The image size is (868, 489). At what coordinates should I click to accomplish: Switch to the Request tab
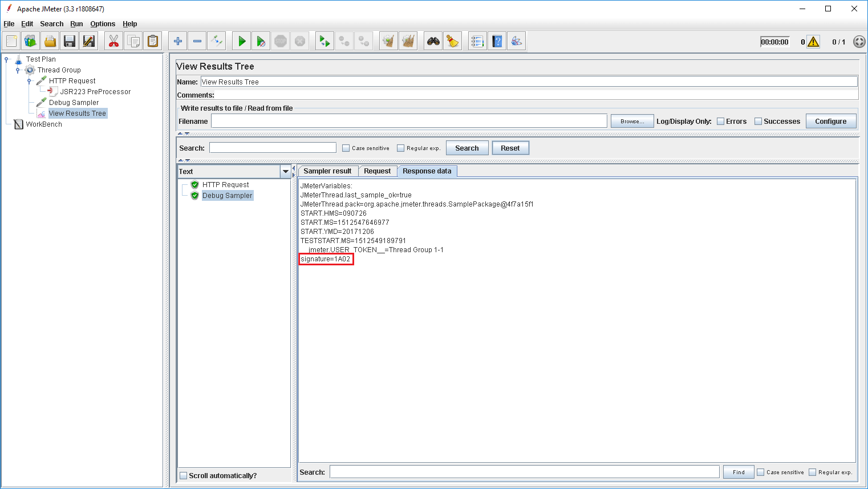click(378, 171)
